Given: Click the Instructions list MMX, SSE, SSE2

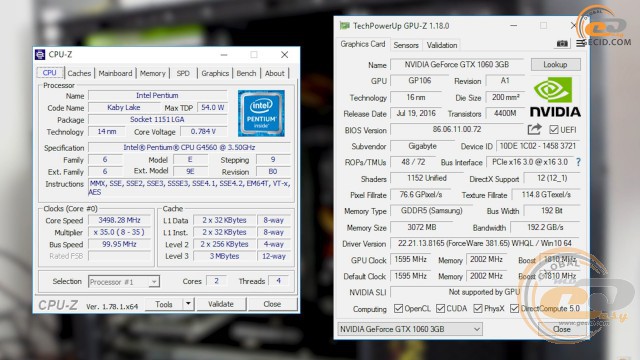Looking at the screenshot, I should click(x=189, y=187).
